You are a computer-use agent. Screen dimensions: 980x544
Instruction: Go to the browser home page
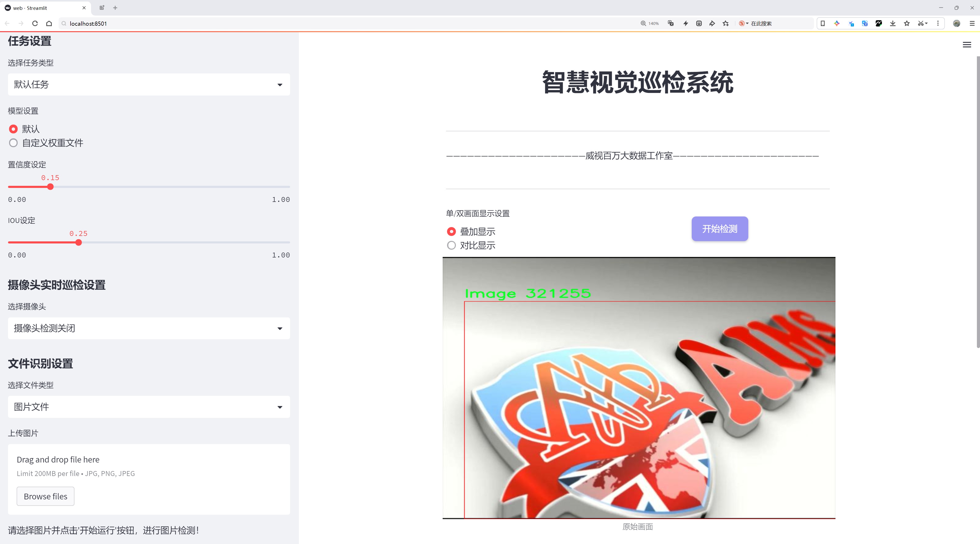(49, 24)
